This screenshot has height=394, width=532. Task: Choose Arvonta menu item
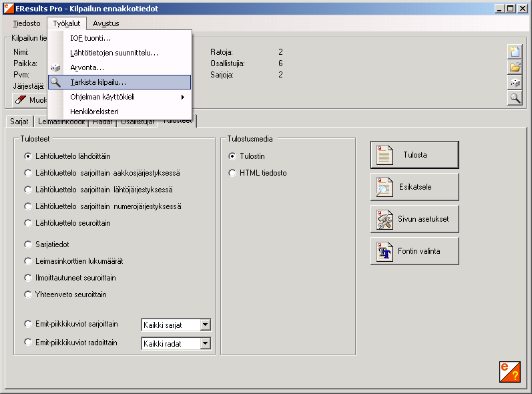click(119, 67)
